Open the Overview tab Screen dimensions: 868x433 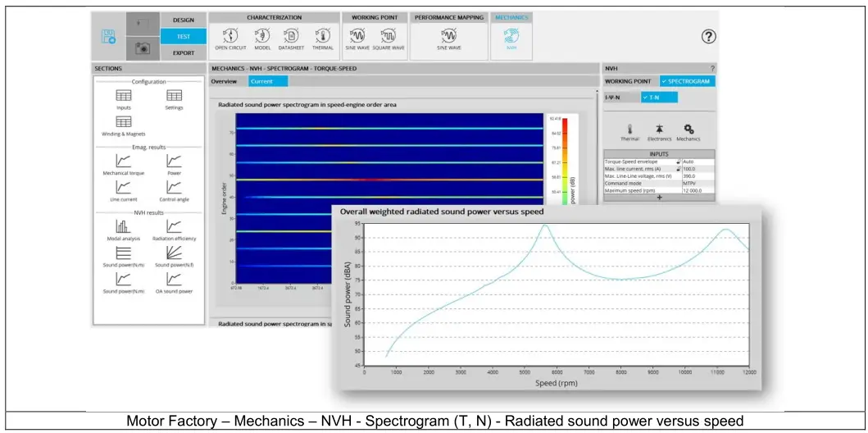pos(223,81)
